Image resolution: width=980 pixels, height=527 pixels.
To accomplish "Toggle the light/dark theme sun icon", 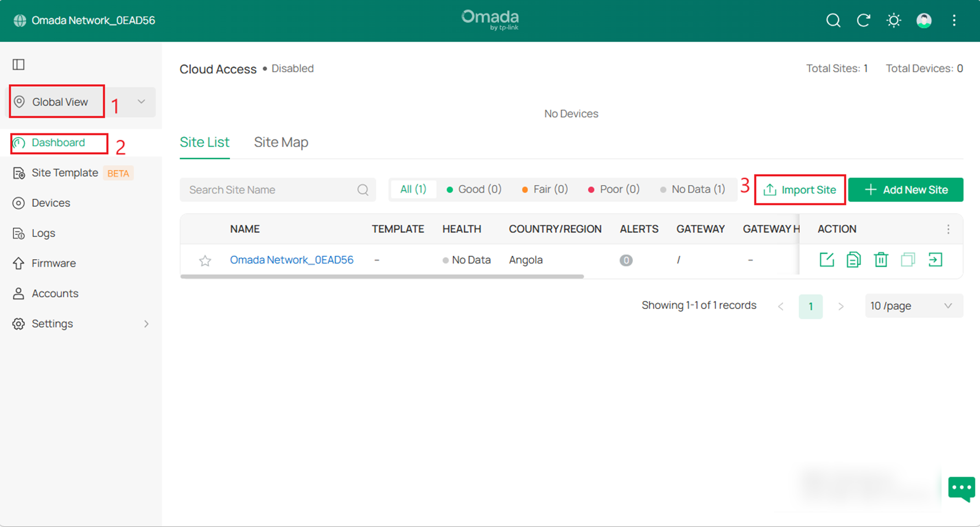I will [893, 20].
